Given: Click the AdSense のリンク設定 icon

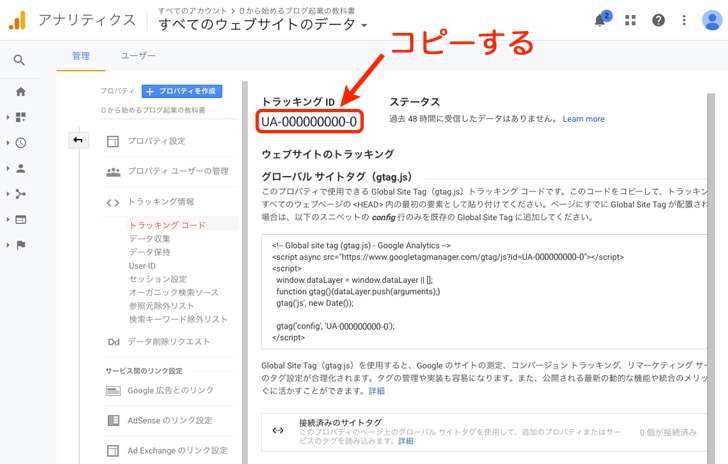Looking at the screenshot, I should point(113,420).
